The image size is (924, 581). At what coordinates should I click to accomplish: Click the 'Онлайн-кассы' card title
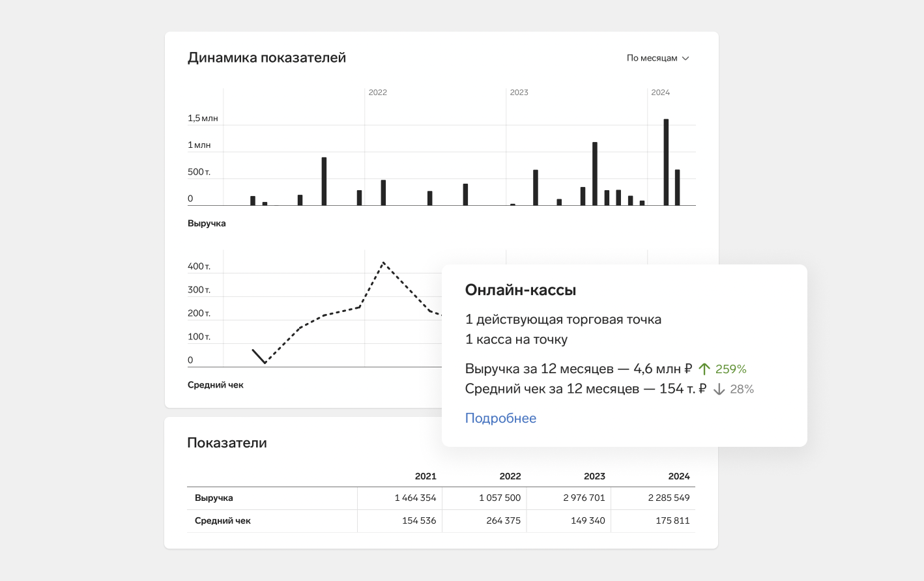tap(521, 290)
